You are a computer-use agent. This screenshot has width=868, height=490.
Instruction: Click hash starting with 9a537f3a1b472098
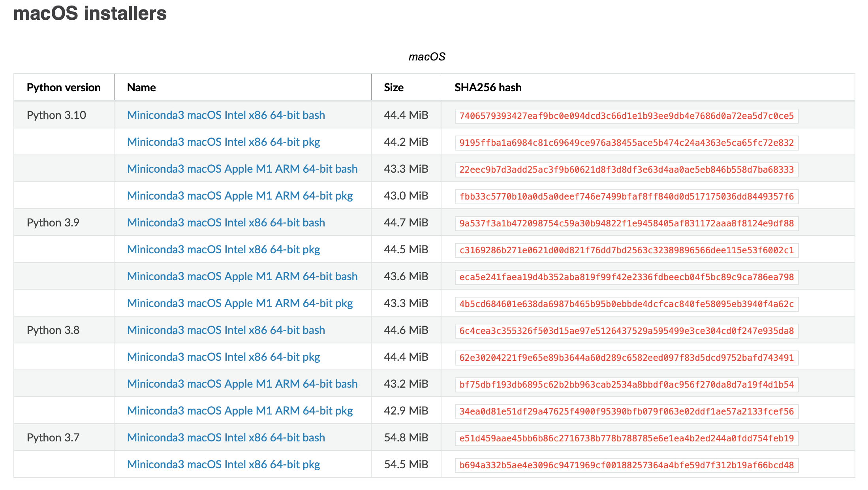pyautogui.click(x=627, y=223)
